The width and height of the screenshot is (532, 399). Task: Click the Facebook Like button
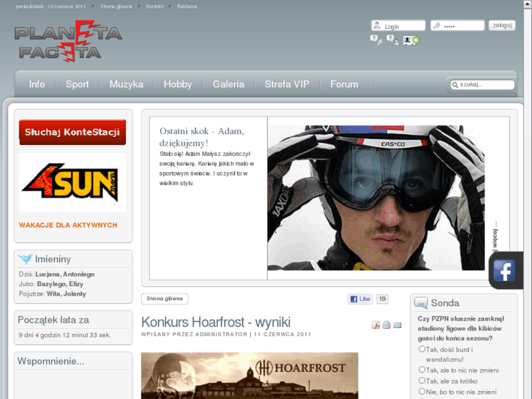[360, 299]
